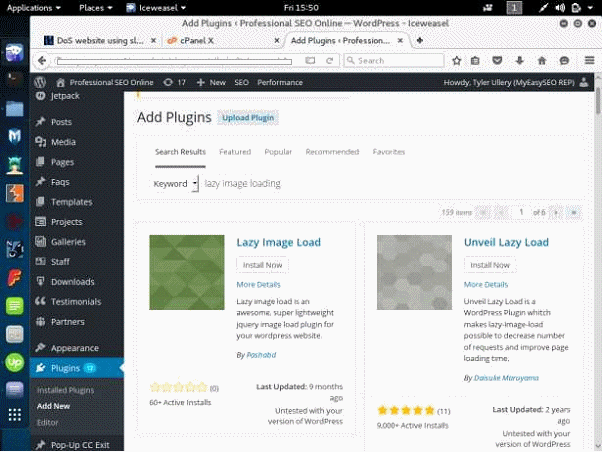This screenshot has height=452, width=602.
Task: Click the Upload Plugin button
Action: point(248,118)
